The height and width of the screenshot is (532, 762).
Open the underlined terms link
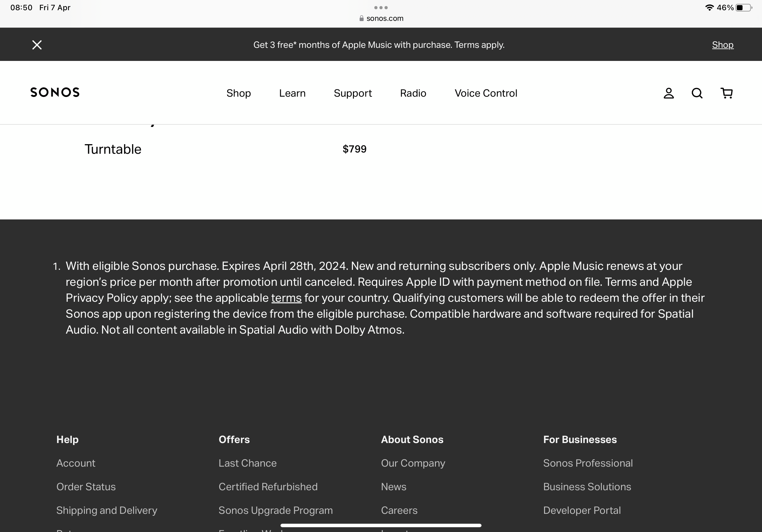(287, 298)
